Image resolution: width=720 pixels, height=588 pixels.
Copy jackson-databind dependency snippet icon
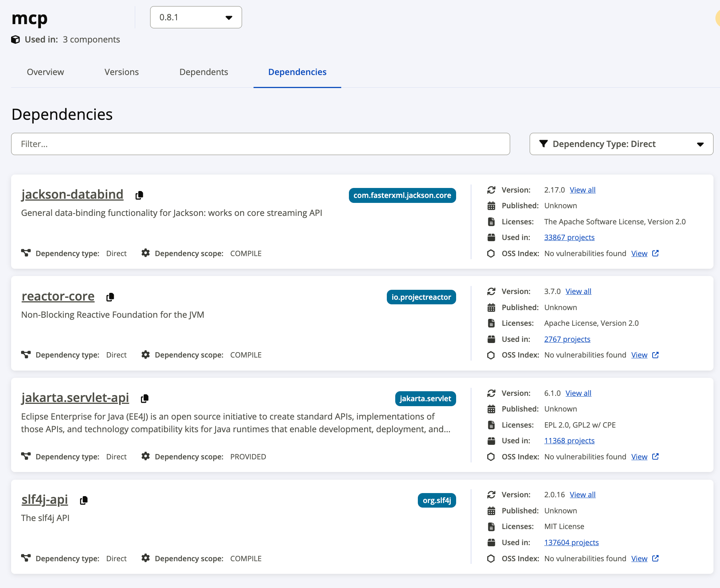click(x=139, y=195)
